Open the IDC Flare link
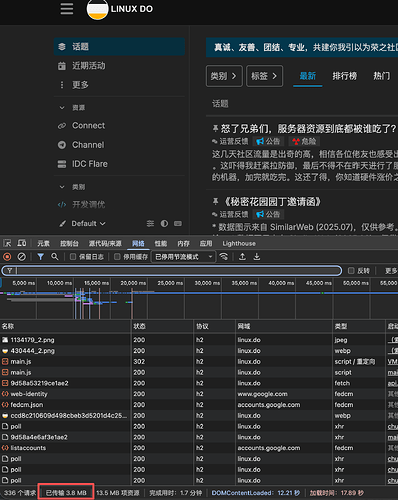This screenshot has width=398, height=500. pyautogui.click(x=90, y=164)
